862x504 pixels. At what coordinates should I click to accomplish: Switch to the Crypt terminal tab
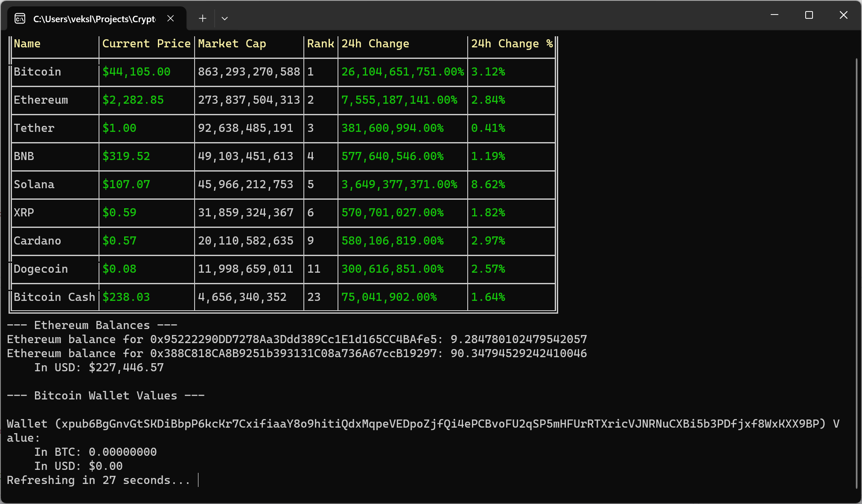pos(94,18)
